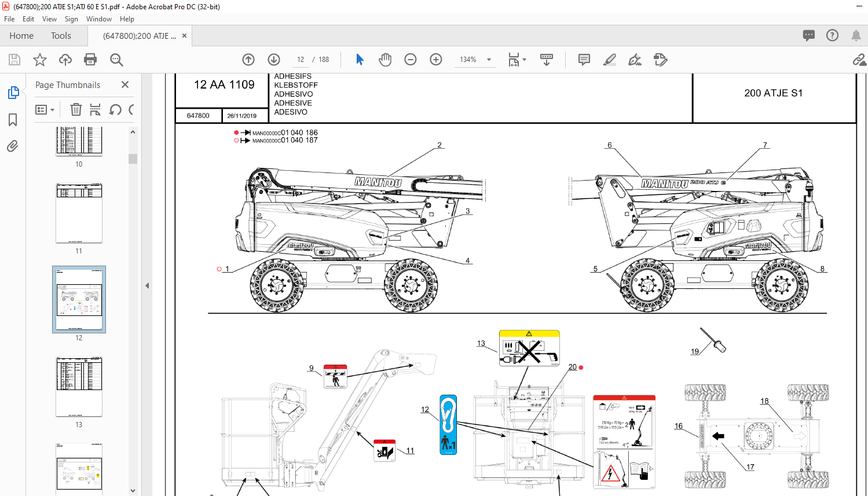Print the document with printer icon

click(x=90, y=60)
